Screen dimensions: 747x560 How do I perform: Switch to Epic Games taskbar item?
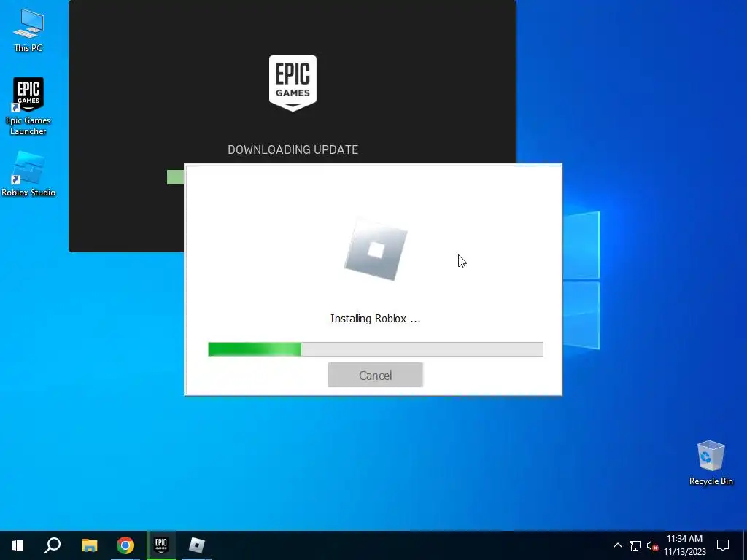[x=161, y=545]
